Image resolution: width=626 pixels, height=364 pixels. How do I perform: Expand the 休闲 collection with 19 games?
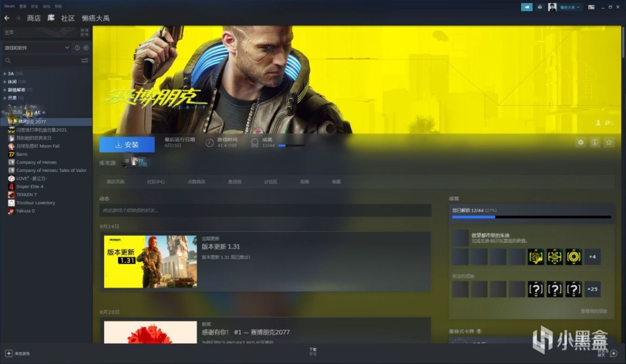(14, 82)
